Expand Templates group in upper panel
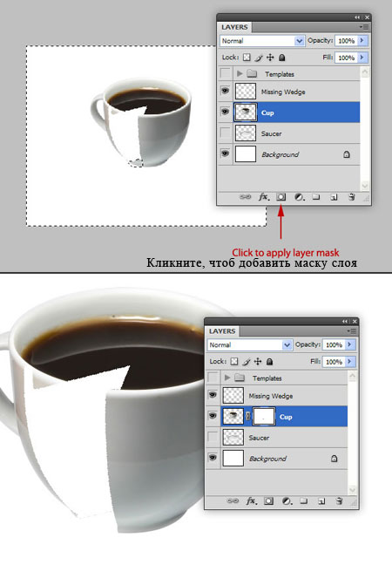This screenshot has height=565, width=392. point(240,73)
